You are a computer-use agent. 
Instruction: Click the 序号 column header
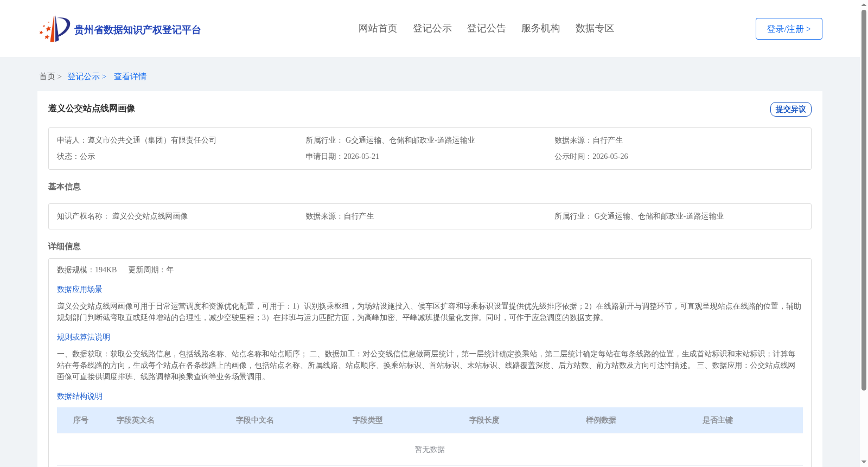[81, 420]
